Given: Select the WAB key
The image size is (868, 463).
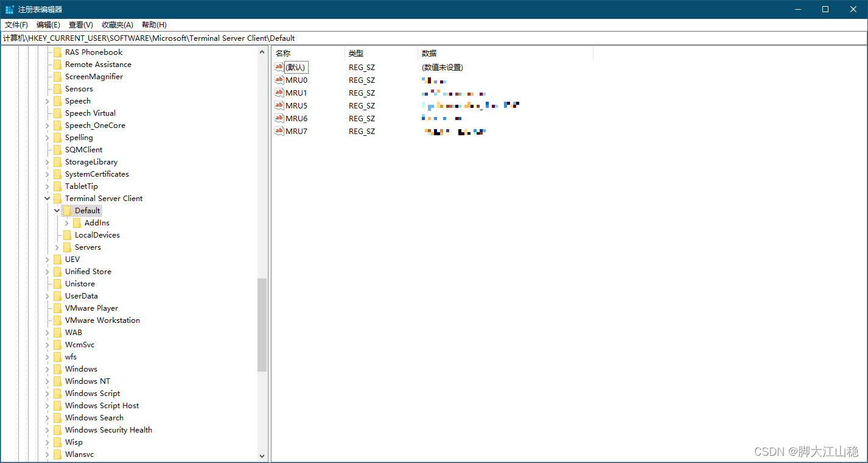Looking at the screenshot, I should click(x=74, y=333).
